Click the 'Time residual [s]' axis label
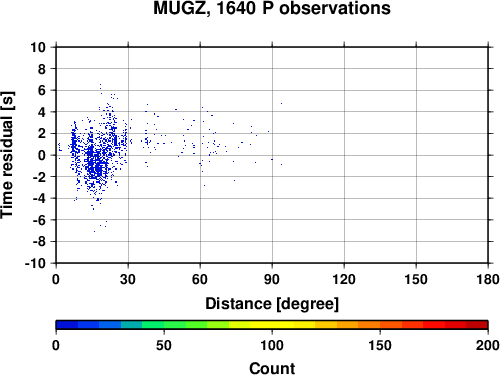This screenshot has height=375, width=500. click(7, 155)
